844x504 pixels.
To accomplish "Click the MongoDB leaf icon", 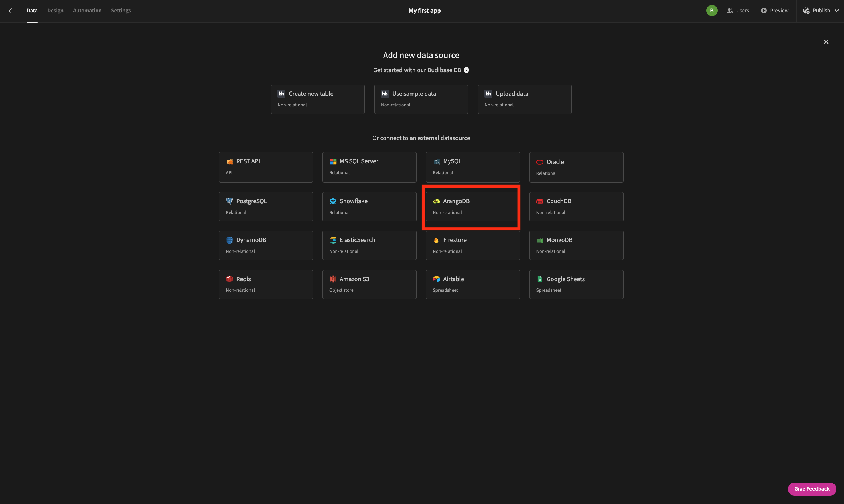I will [x=540, y=240].
